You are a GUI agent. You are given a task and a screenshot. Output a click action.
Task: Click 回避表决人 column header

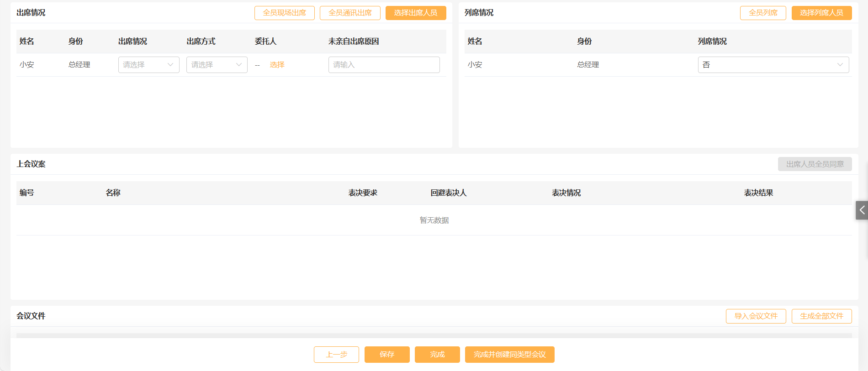coord(449,193)
